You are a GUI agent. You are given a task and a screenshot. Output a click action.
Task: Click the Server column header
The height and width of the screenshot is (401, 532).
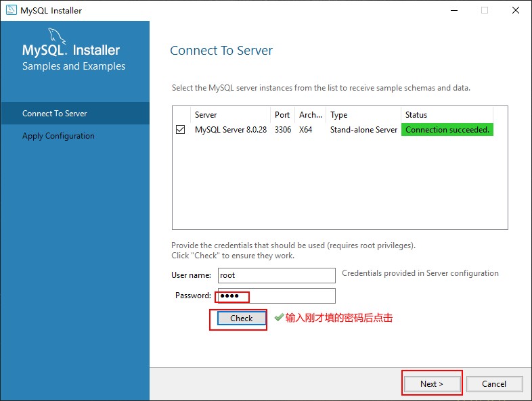coord(230,115)
